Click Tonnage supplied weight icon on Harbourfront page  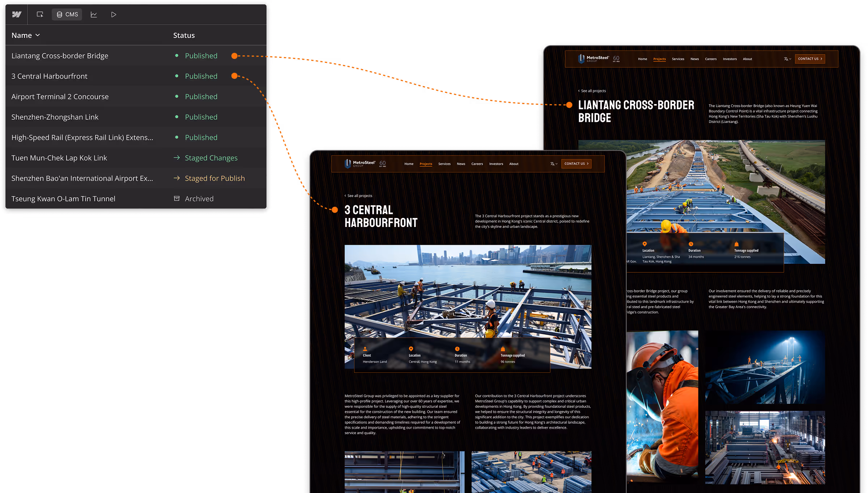click(x=503, y=349)
